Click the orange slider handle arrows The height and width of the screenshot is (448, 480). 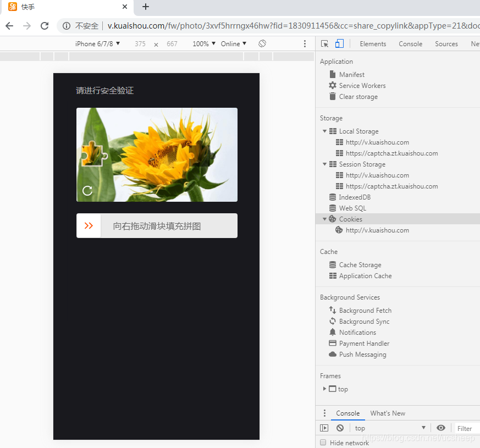89,225
